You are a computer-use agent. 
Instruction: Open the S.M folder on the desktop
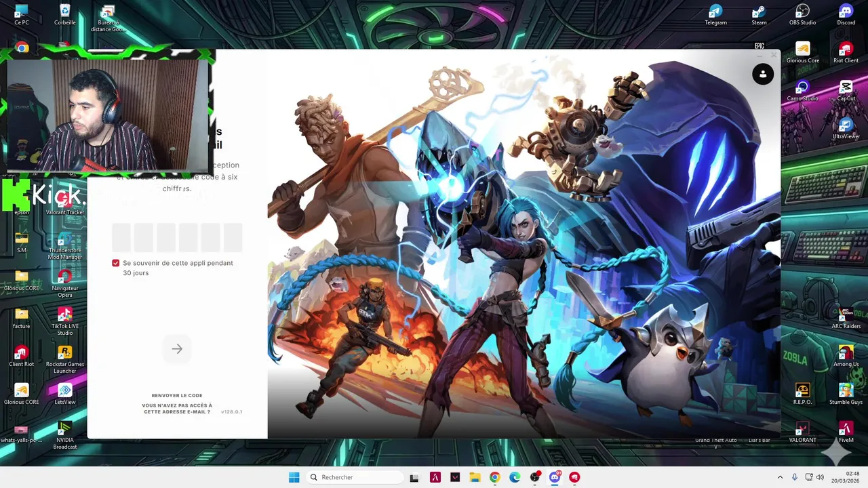coord(22,243)
